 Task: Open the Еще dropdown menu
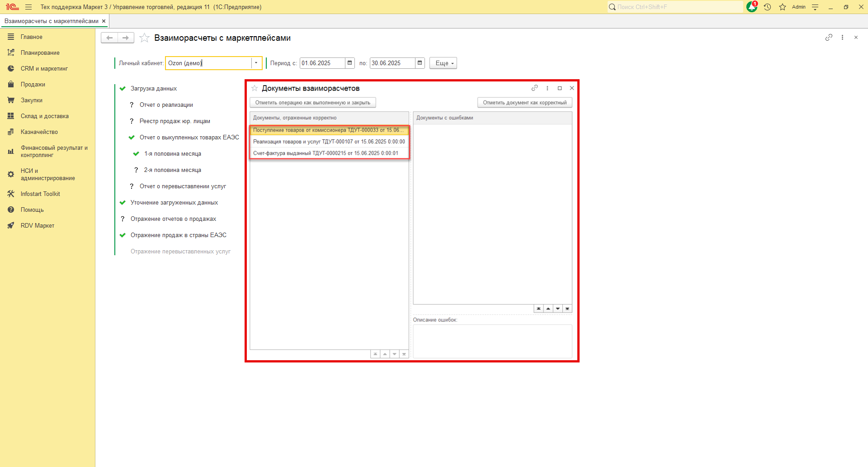(x=443, y=63)
